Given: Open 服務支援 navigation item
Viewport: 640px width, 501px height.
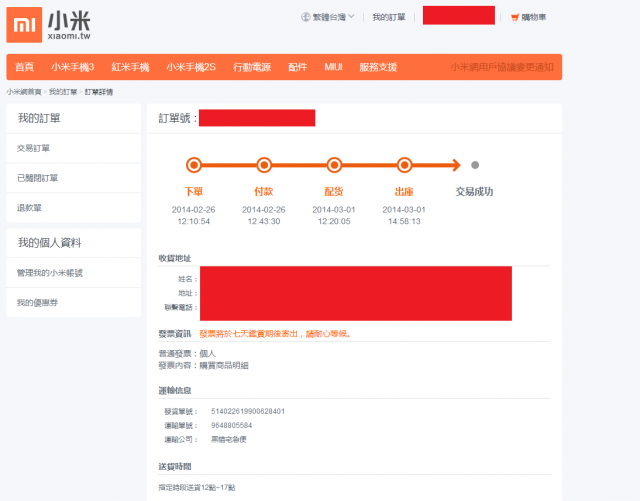Looking at the screenshot, I should point(378,67).
